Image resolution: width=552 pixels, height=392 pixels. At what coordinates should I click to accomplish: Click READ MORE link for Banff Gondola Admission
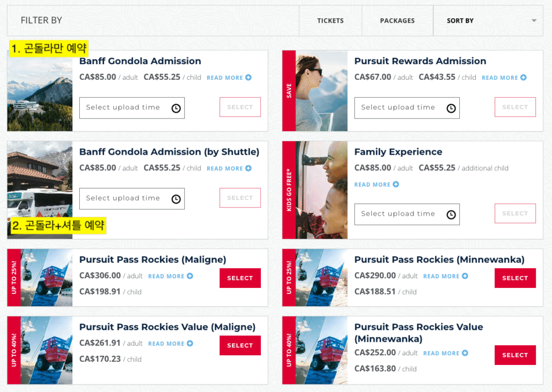pos(225,78)
